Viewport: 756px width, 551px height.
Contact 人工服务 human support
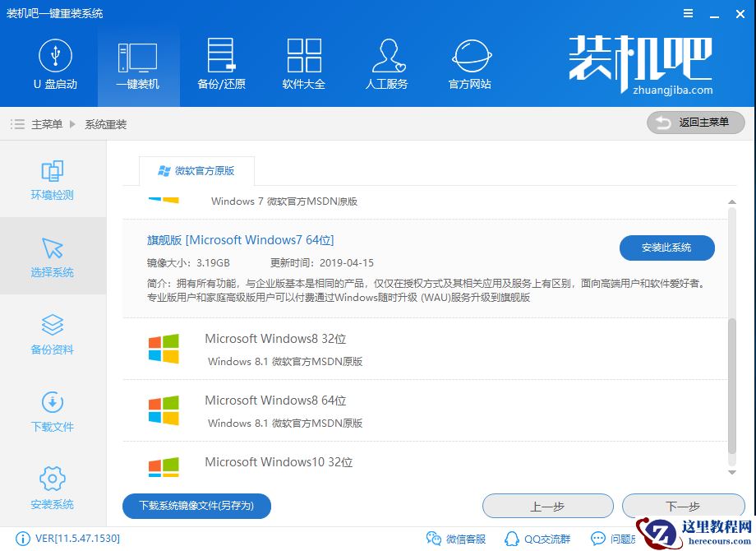pos(386,64)
